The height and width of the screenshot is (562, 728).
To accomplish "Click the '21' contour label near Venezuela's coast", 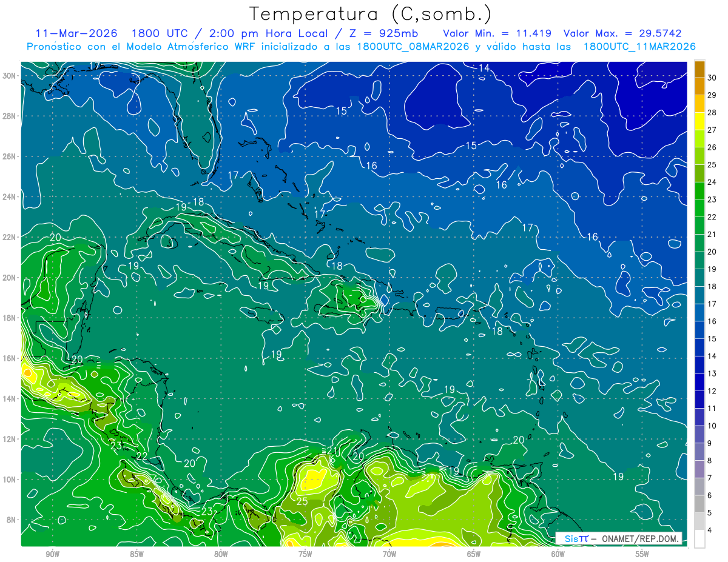I will coord(332,450).
